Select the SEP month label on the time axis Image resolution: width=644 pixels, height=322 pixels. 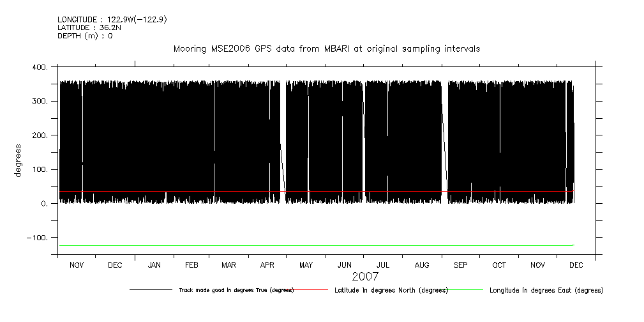pos(460,264)
